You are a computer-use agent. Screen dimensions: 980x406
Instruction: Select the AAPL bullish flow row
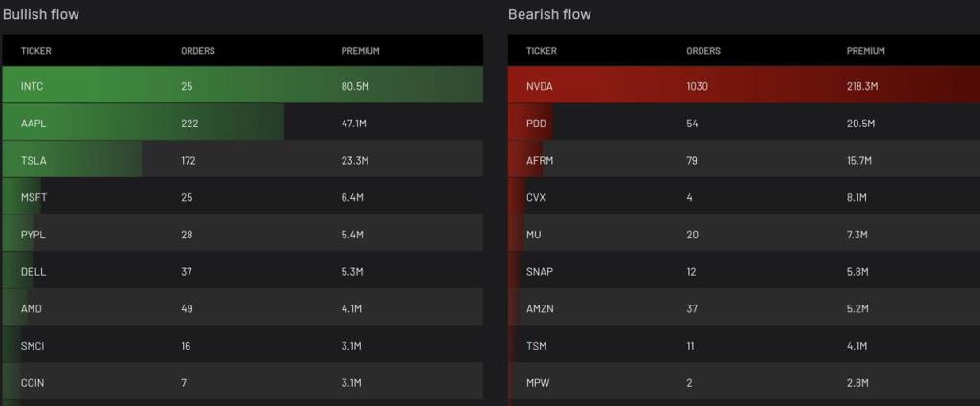[x=33, y=124]
